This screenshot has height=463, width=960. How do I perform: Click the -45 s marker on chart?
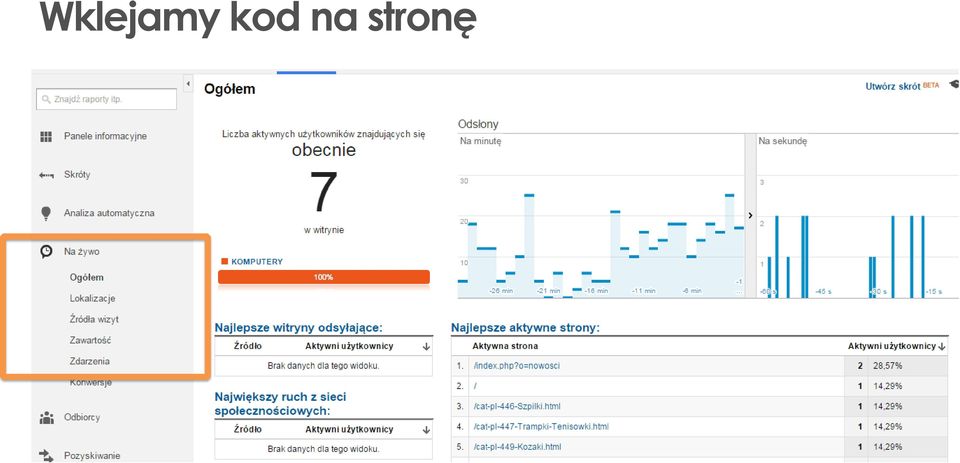coord(823,292)
